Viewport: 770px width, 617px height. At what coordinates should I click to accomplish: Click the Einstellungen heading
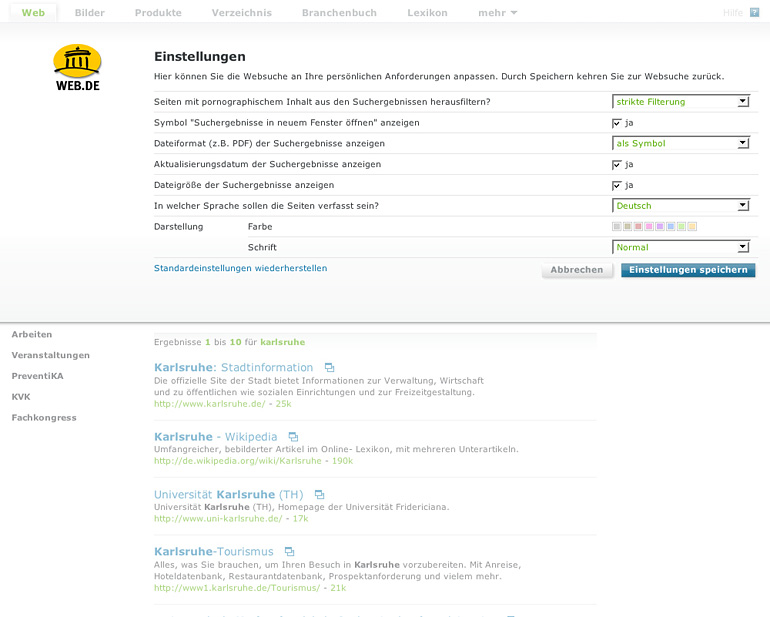(x=200, y=56)
